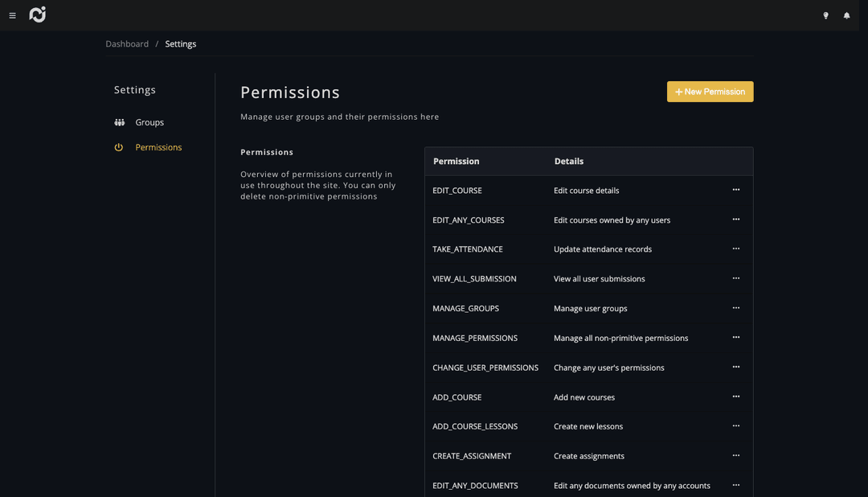Open Groups in the settings sidebar
868x497 pixels.
point(149,122)
